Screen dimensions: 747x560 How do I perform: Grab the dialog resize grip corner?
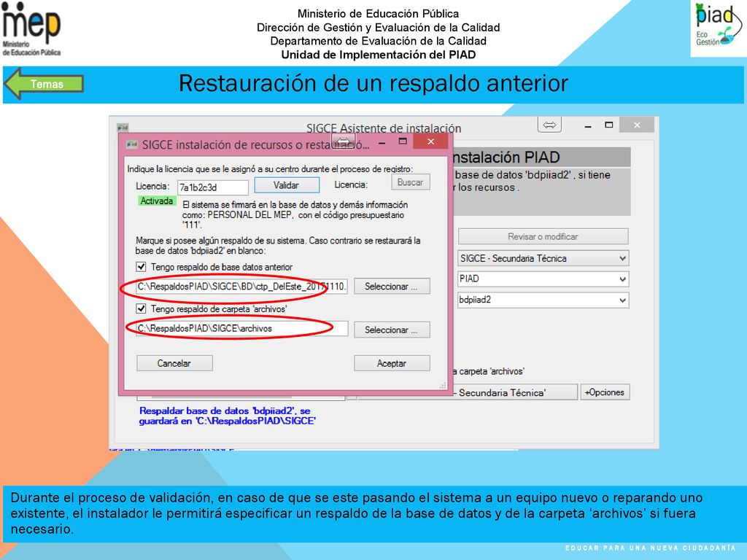[x=443, y=386]
